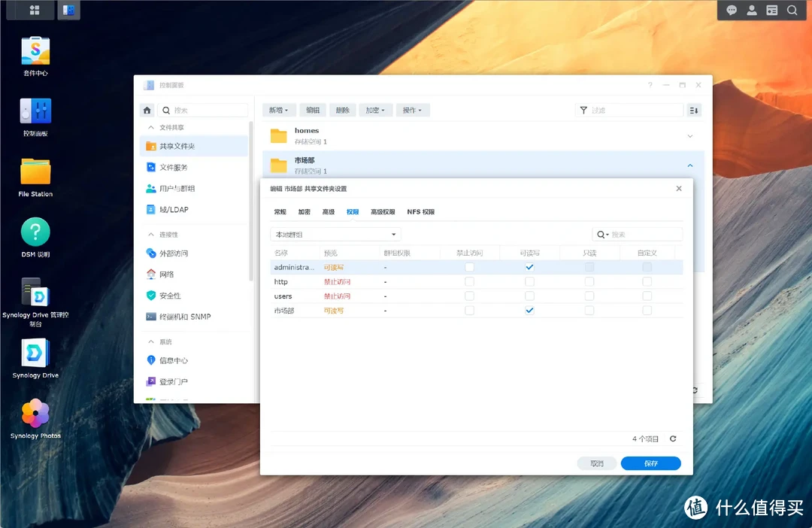Open the user account icon in top bar
The image size is (812, 528).
(x=752, y=11)
